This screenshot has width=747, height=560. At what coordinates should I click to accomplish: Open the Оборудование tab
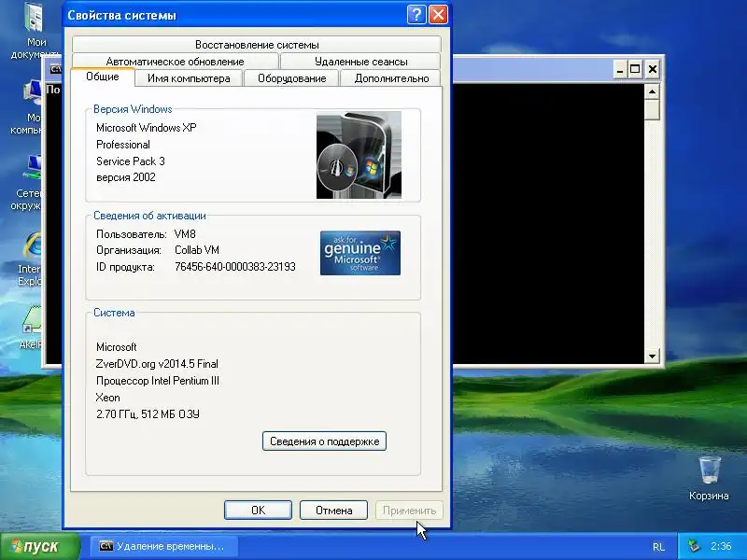coord(291,78)
